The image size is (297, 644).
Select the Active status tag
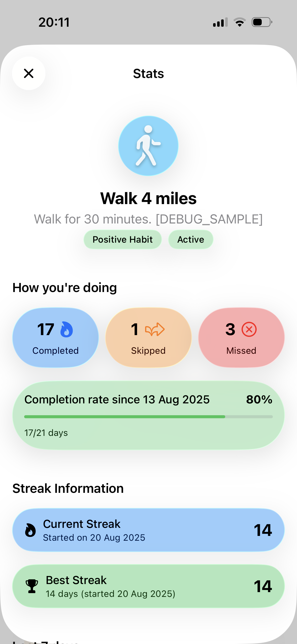(x=191, y=239)
